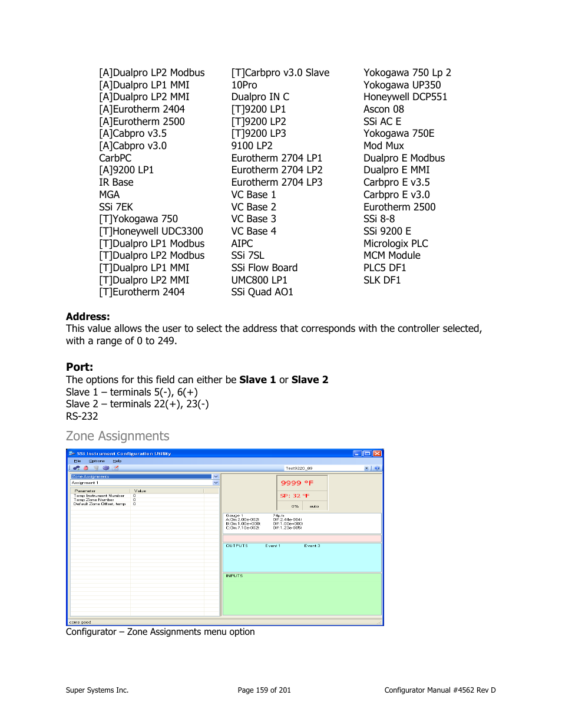Click the pink alarm status bar
Viewport: 562px width, 728px height.
302,538
